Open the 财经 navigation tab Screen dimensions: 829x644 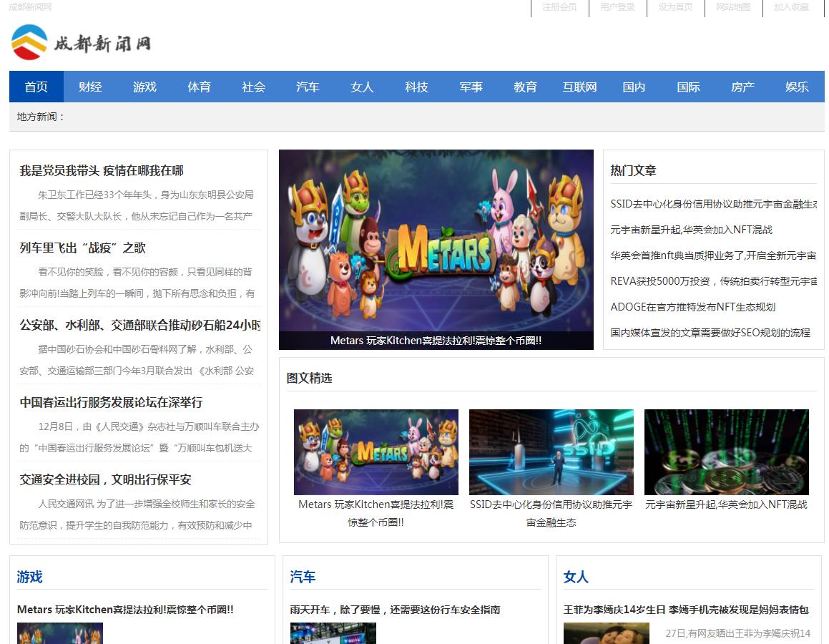point(90,87)
